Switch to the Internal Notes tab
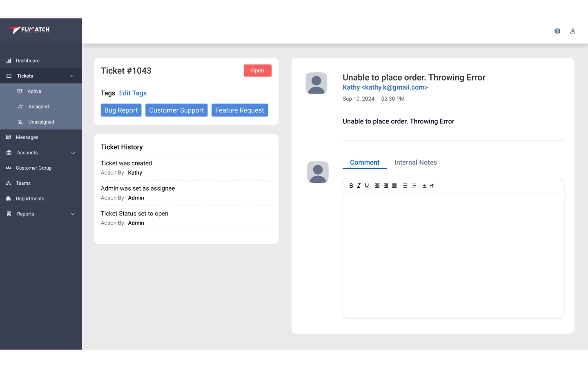Viewport: 588px width, 368px height. pos(416,162)
